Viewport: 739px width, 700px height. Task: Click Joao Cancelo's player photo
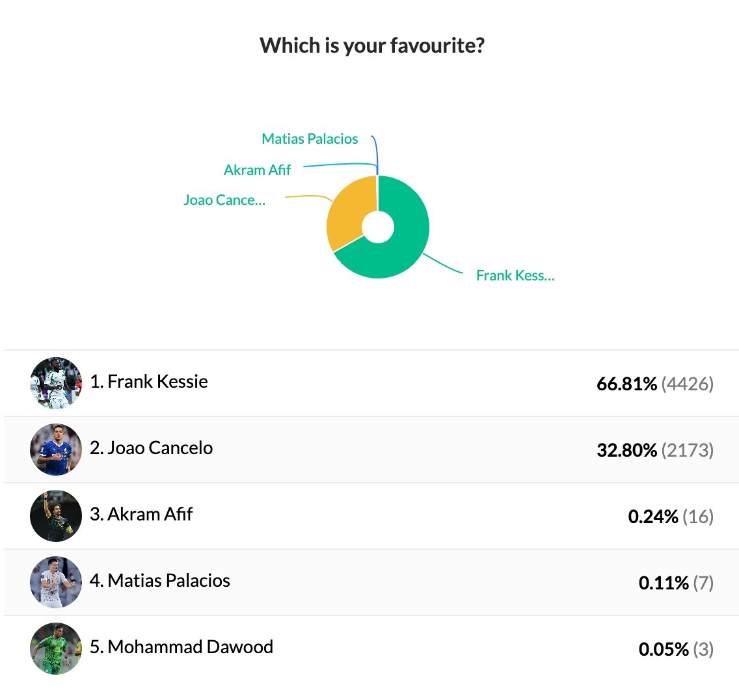(x=55, y=450)
